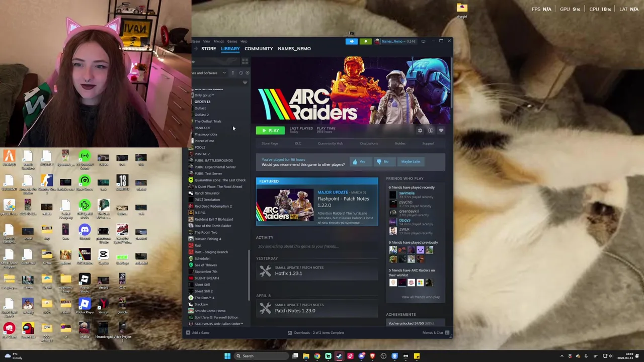The image size is (644, 362).
Task: Open CapCut desktop shortcut
Action: pyautogui.click(x=103, y=255)
